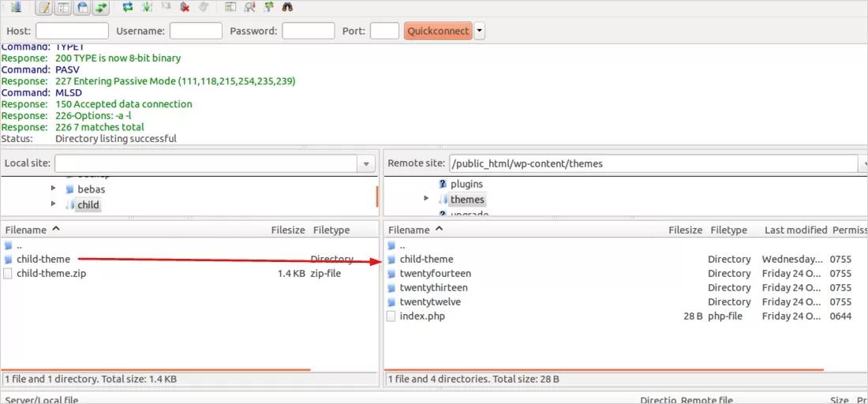
Task: Sort remote files by Last modified column
Action: pyautogui.click(x=795, y=230)
